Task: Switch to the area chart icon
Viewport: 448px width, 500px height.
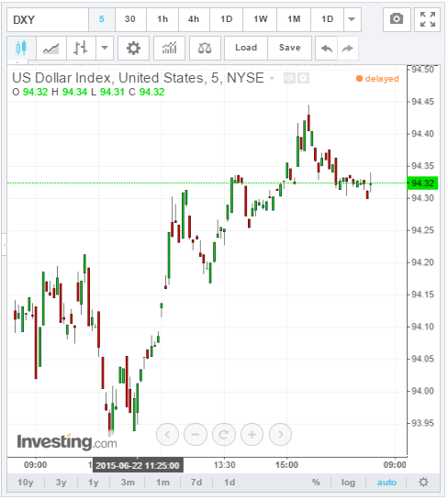Action: pyautogui.click(x=51, y=49)
